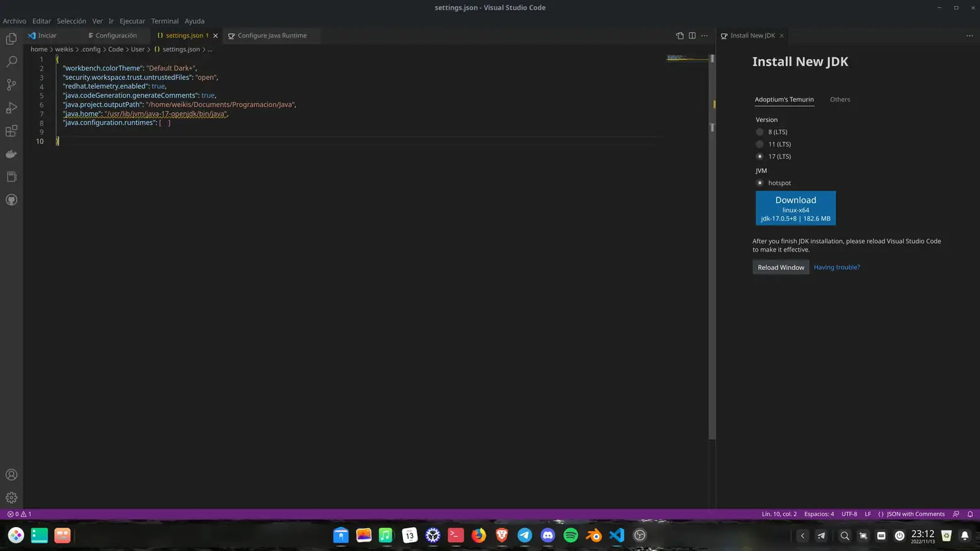
Task: Change encoding via UTF-8 status item
Action: 849,514
